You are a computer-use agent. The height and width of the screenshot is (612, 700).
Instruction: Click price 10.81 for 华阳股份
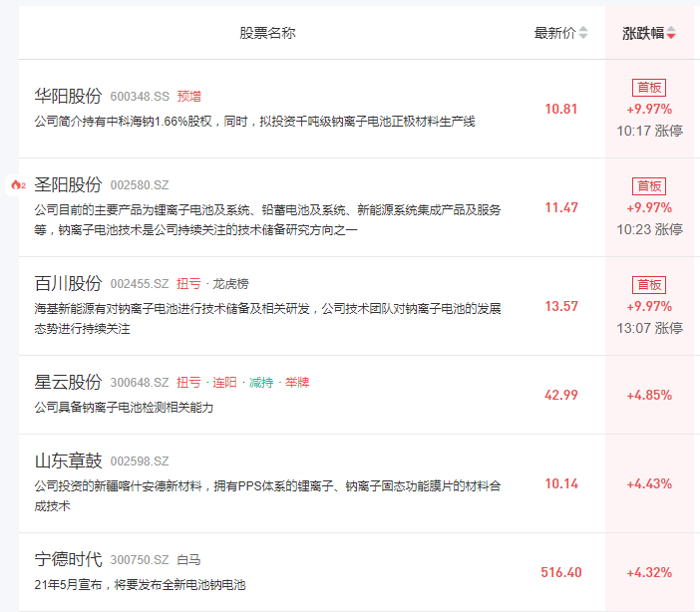click(561, 109)
